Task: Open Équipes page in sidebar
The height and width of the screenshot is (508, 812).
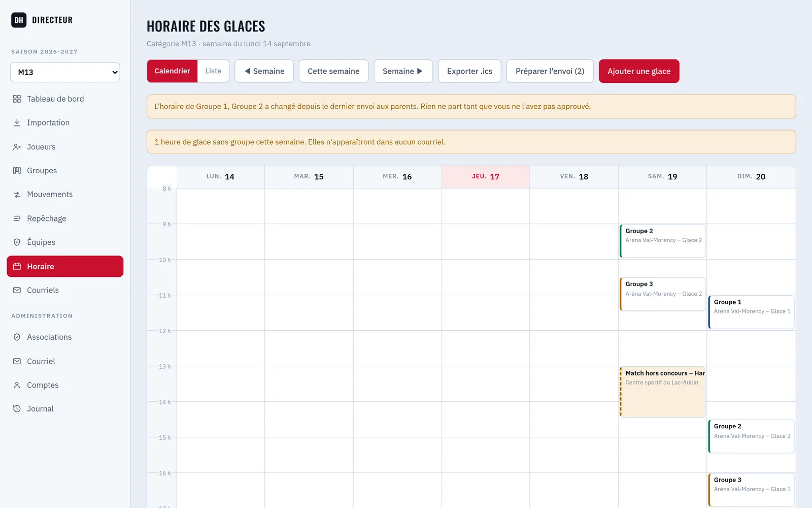Action: (65, 242)
